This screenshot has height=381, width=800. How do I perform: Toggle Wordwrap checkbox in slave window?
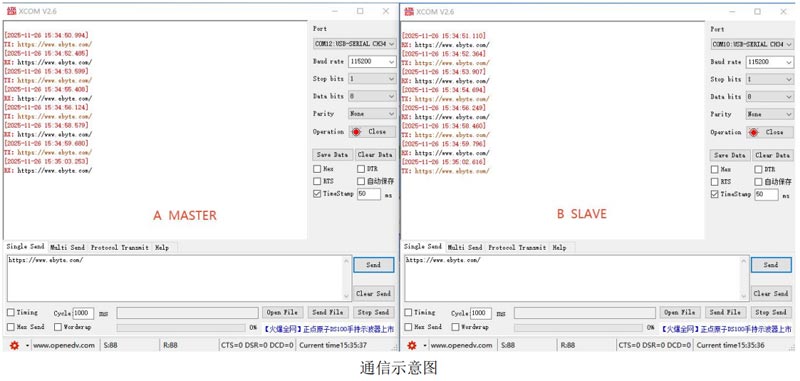(455, 327)
